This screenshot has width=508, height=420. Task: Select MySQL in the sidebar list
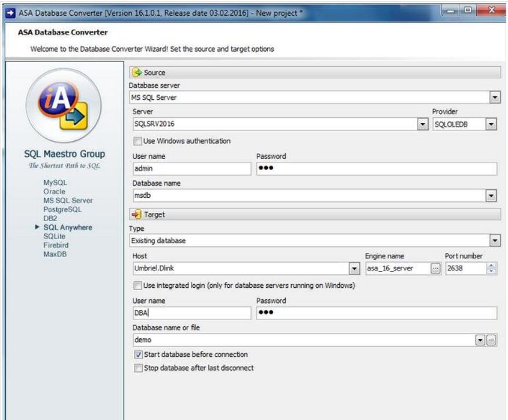click(52, 183)
